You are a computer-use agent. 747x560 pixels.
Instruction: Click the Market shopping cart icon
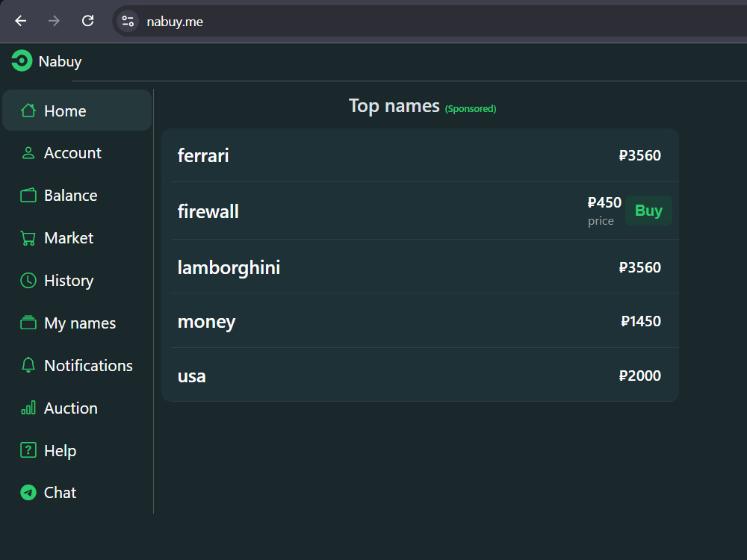coord(28,237)
